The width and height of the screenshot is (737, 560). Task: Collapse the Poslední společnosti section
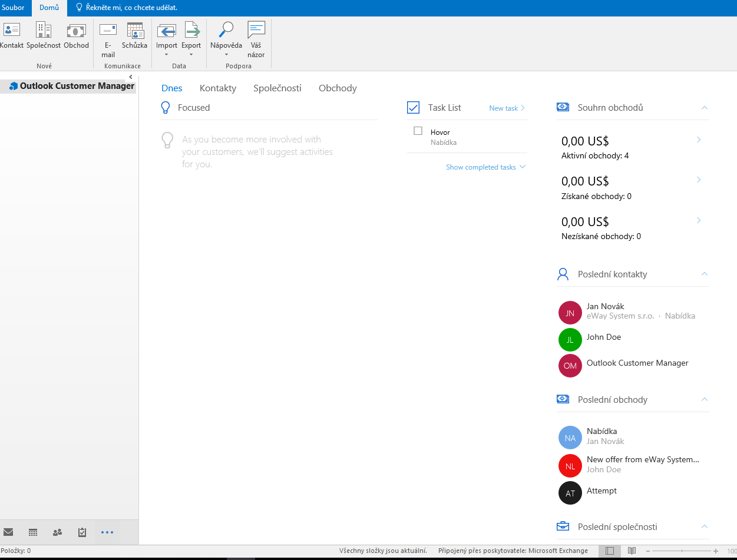[704, 526]
